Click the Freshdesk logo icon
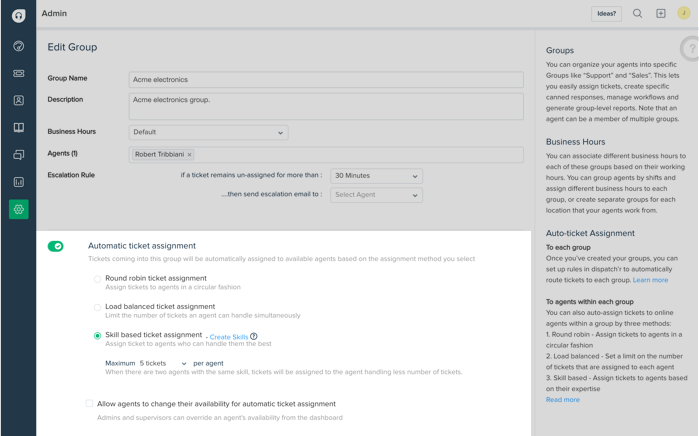 tap(18, 15)
